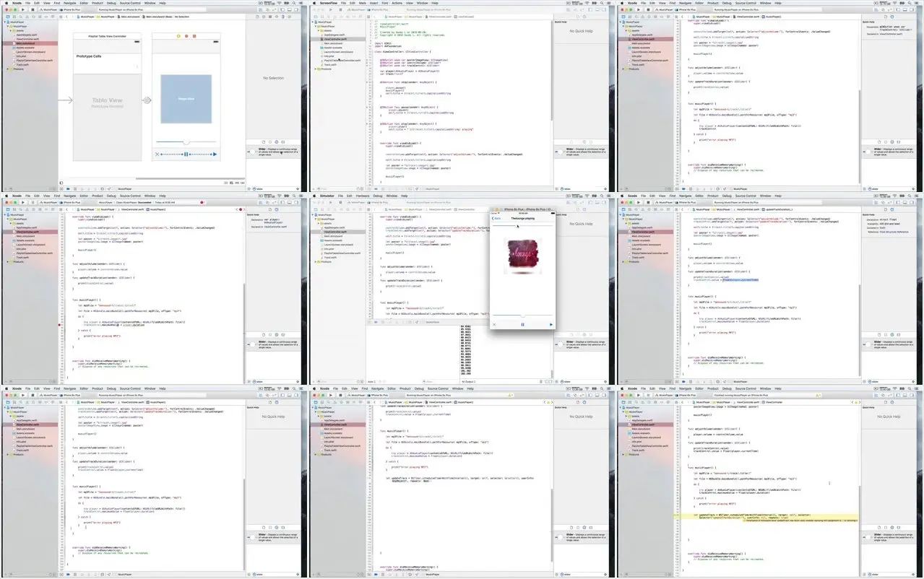Viewport: 924px width, 579px height.
Task: Open All Output dropdown in Simulator frame console
Action: coord(467,380)
